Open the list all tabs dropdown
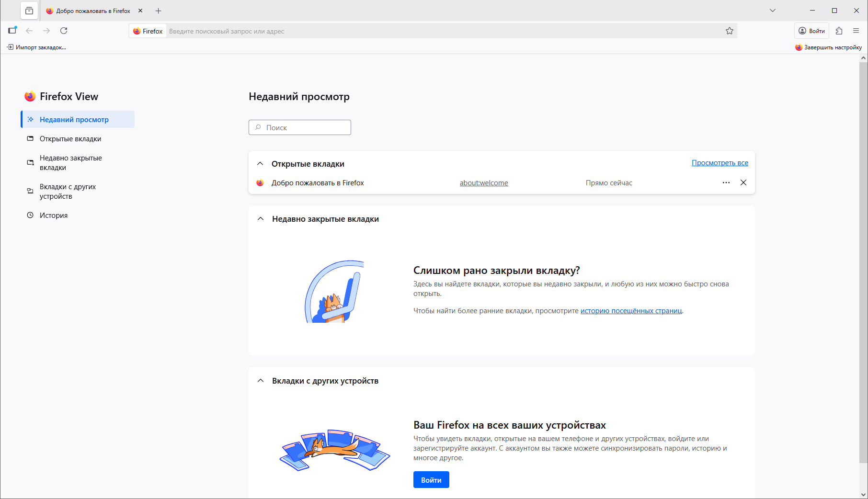 (773, 11)
